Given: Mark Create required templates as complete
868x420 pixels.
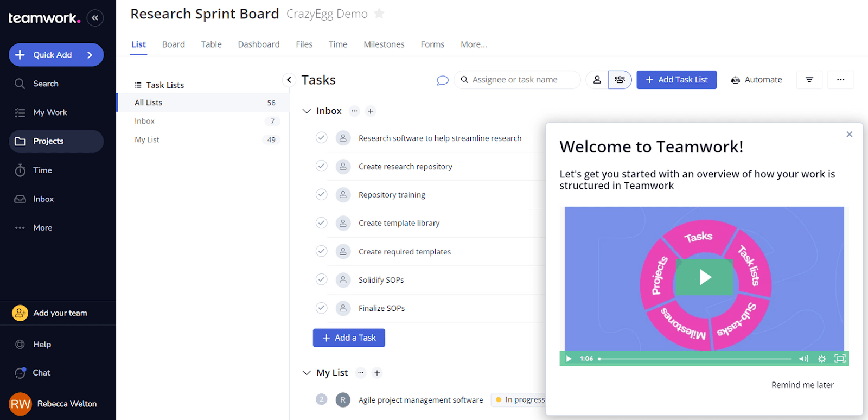Looking at the screenshot, I should [322, 251].
